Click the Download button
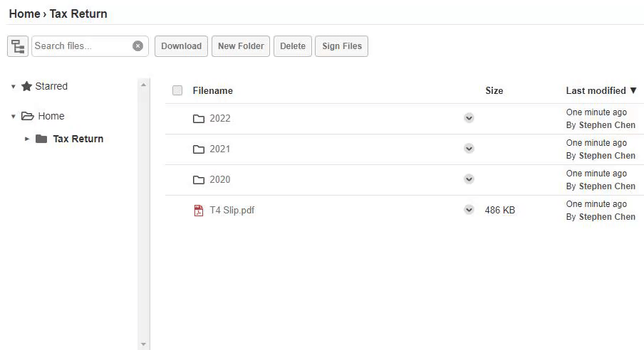This screenshot has height=350, width=644. 181,46
